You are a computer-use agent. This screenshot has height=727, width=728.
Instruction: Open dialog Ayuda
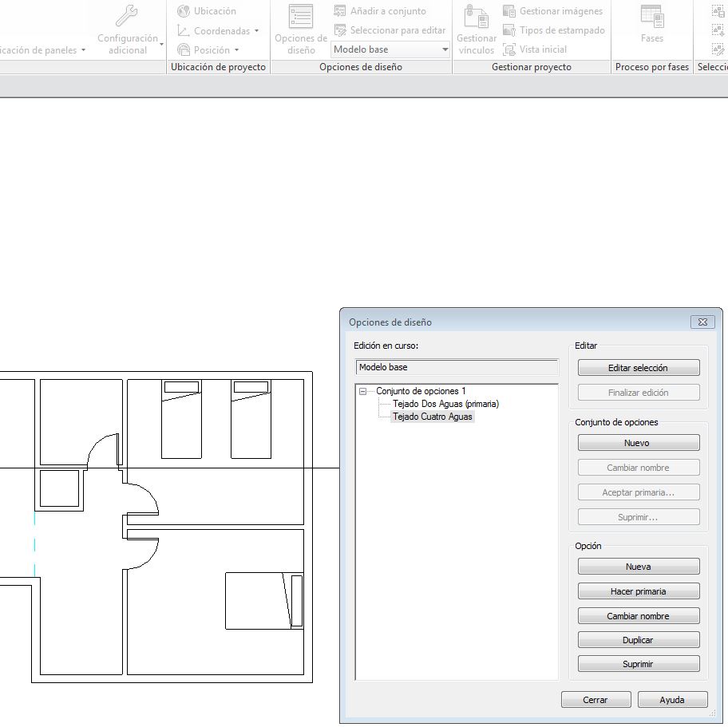672,699
